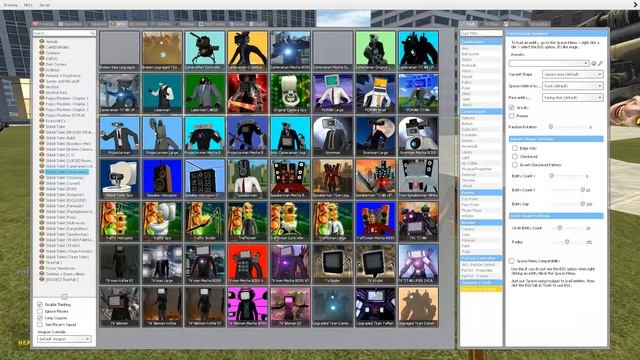Uncheck the Gravity checkbox
Viewport: 640px width, 360px height.
click(511, 107)
